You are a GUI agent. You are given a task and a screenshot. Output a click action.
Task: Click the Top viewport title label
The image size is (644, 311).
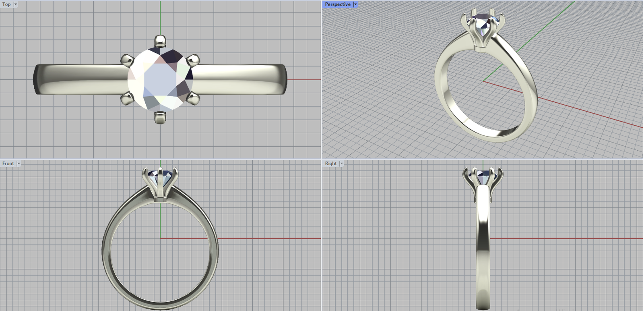(6, 4)
